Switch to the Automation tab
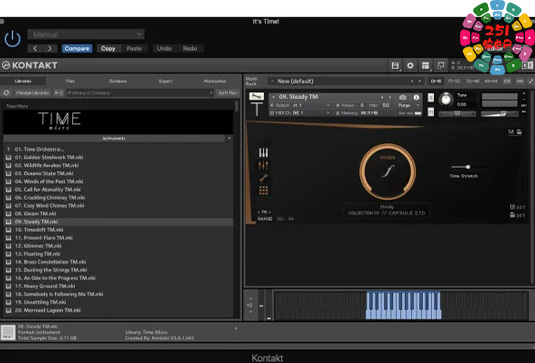 pos(215,81)
